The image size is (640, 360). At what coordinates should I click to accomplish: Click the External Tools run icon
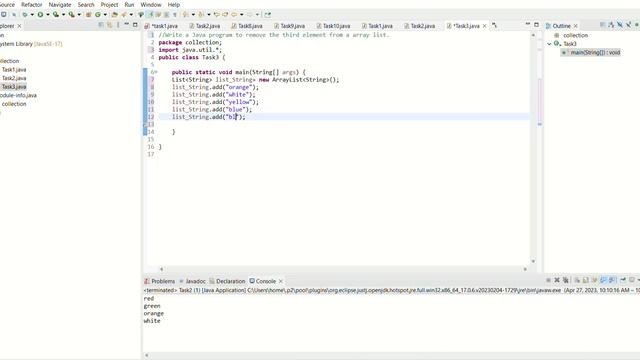71,15
